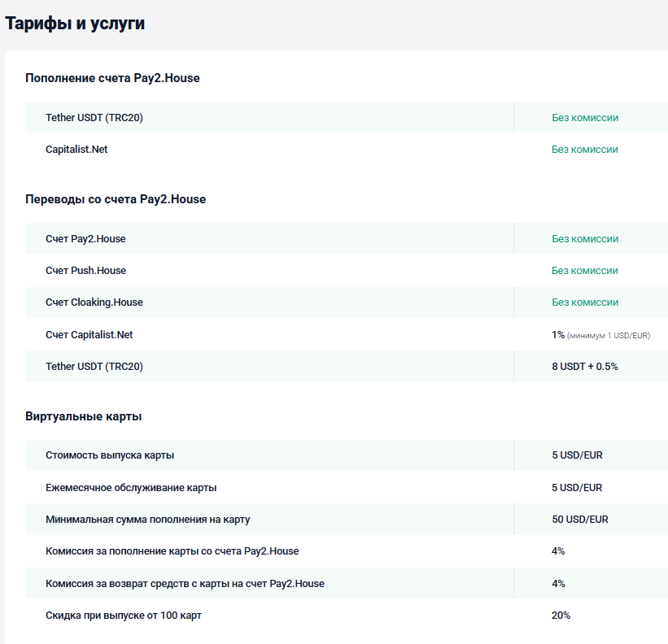Click the '50 USD/EUR' minimum top-up value
668x644 pixels.
tap(580, 520)
